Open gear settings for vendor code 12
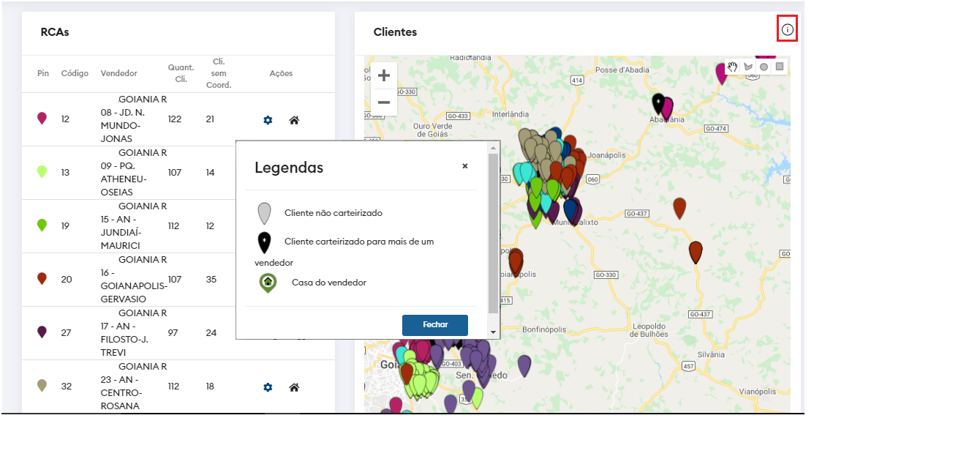The height and width of the screenshot is (459, 980). click(268, 120)
